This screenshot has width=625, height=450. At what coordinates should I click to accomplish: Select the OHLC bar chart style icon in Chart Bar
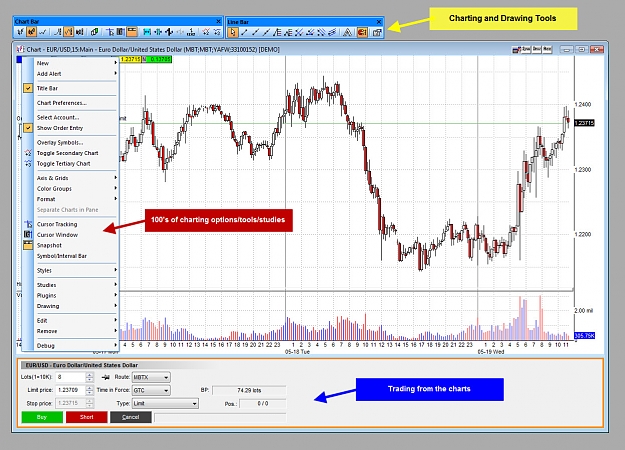pos(21,32)
